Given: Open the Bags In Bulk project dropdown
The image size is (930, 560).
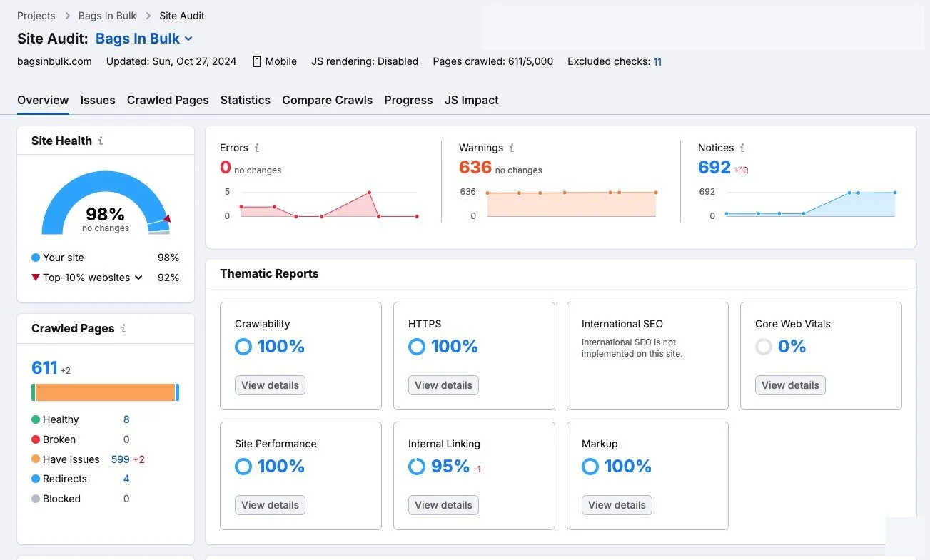Looking at the screenshot, I should click(144, 39).
